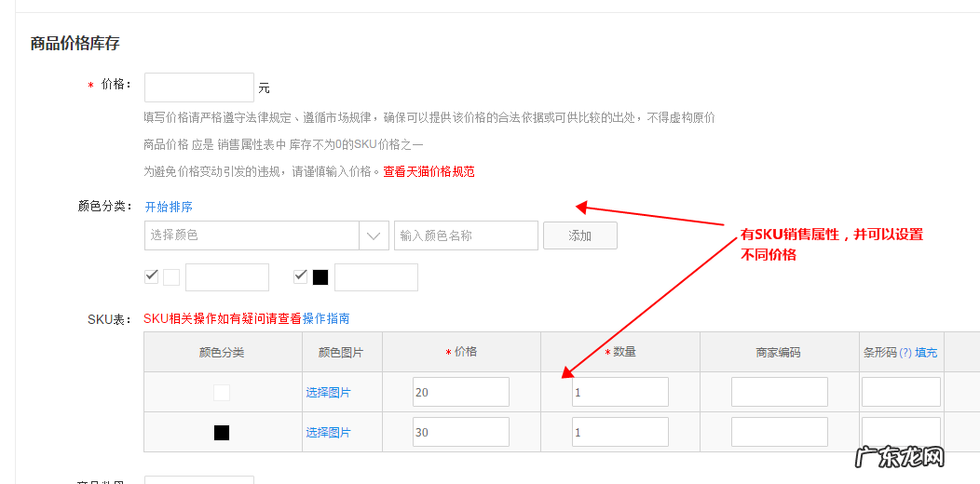The width and height of the screenshot is (980, 484).
Task: Click price field showing 20
Action: coord(461,392)
